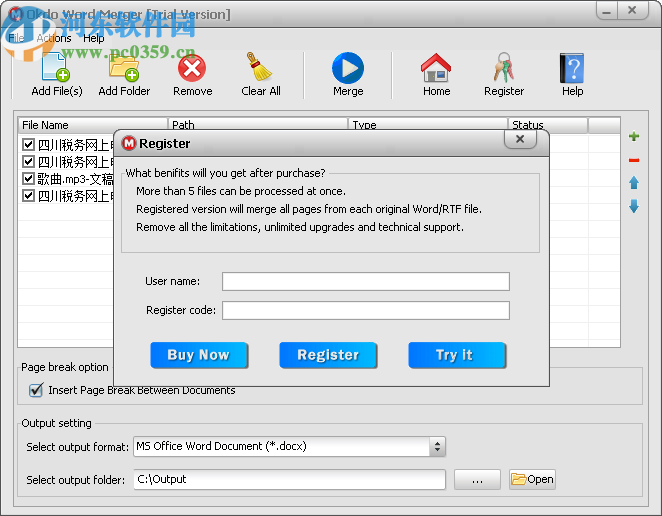This screenshot has width=662, height=516.
Task: Open the Select output format dropdown
Action: [x=437, y=446]
